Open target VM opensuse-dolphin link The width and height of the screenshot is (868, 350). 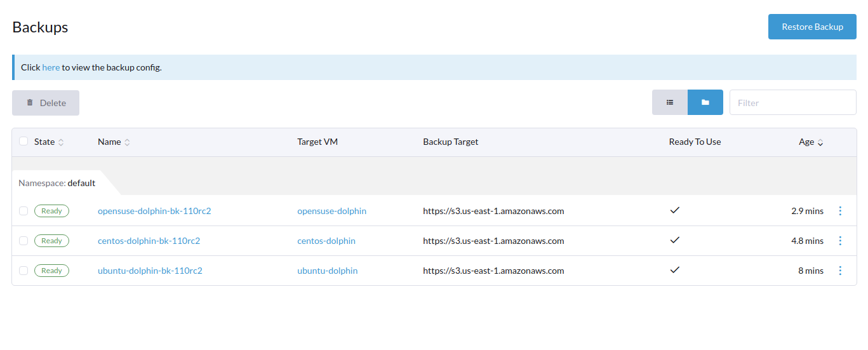pyautogui.click(x=331, y=211)
